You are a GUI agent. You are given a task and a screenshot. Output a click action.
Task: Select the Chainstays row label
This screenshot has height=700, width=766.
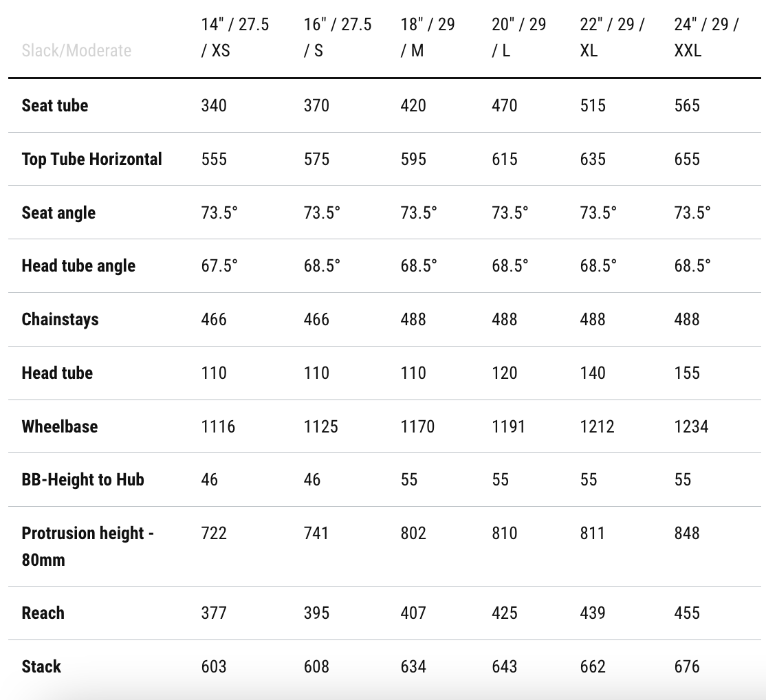60,320
